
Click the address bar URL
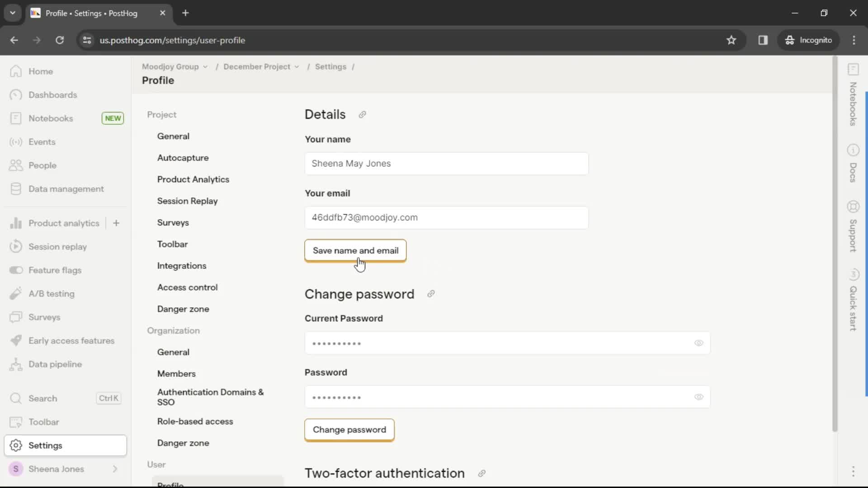tap(172, 40)
